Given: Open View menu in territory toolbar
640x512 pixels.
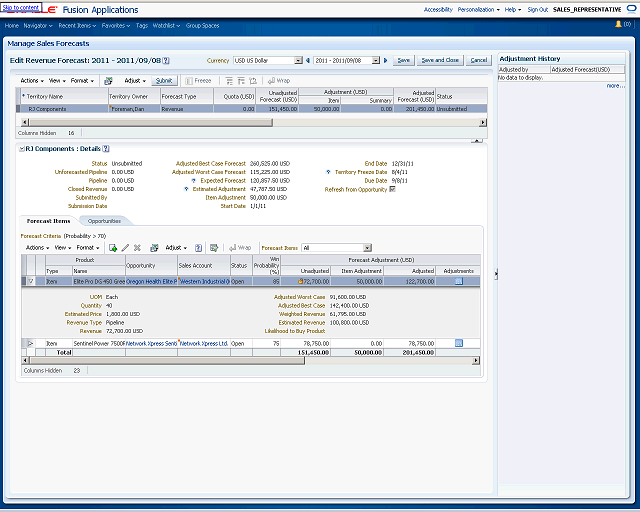Looking at the screenshot, I should [57, 81].
